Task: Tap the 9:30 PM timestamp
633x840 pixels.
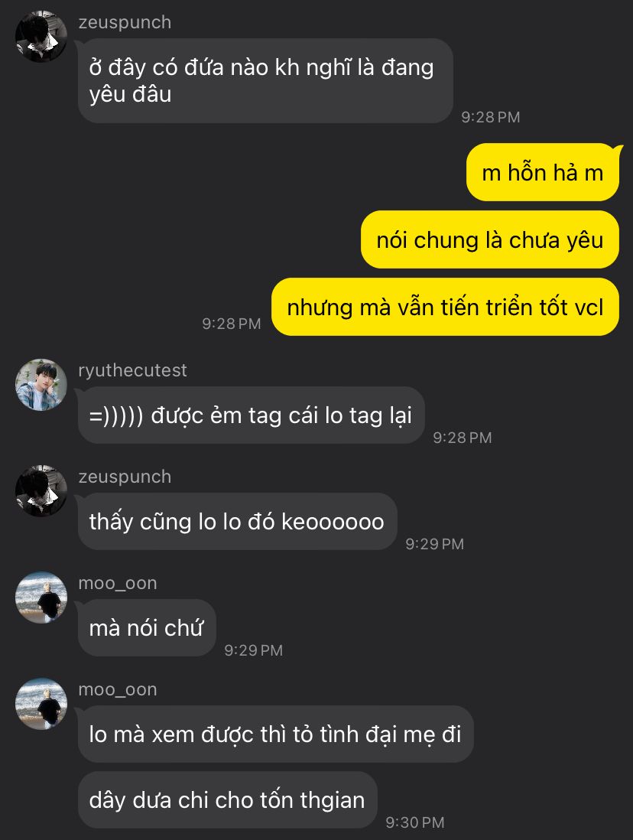Action: [x=415, y=822]
